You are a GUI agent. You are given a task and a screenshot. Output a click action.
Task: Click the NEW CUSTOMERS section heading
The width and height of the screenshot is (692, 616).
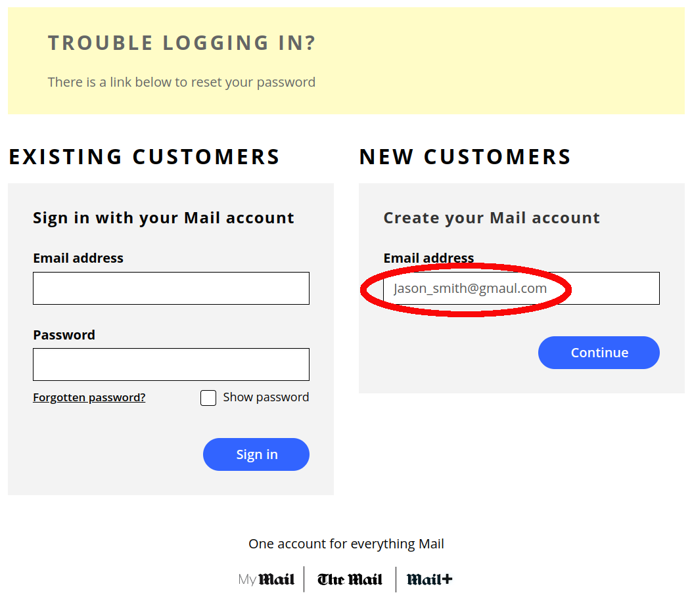(465, 156)
